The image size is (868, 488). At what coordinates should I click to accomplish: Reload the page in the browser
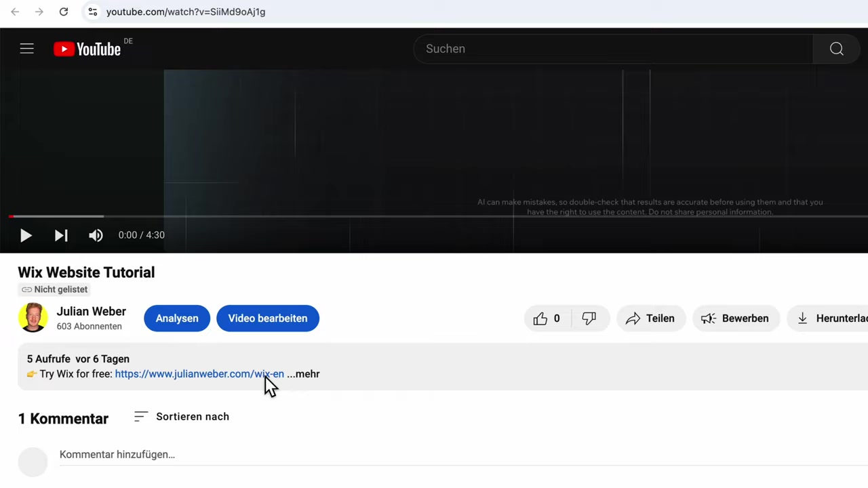click(64, 12)
